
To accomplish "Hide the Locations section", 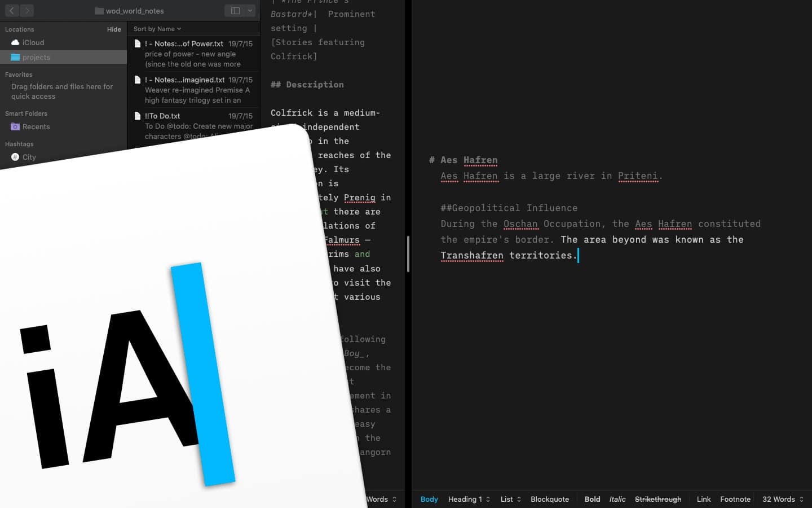I will click(x=114, y=29).
